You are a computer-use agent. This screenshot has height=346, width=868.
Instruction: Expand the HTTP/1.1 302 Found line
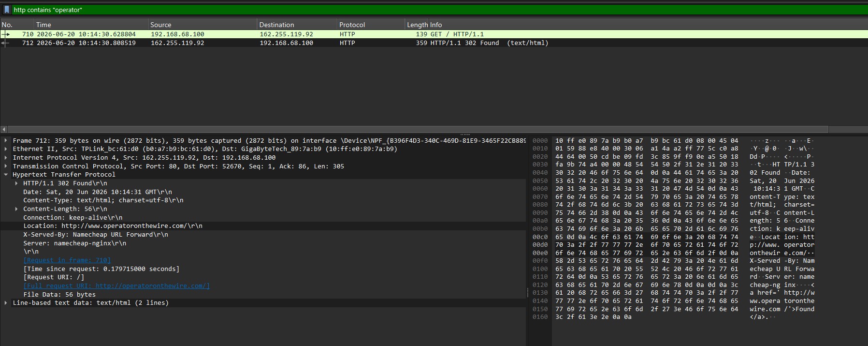16,183
